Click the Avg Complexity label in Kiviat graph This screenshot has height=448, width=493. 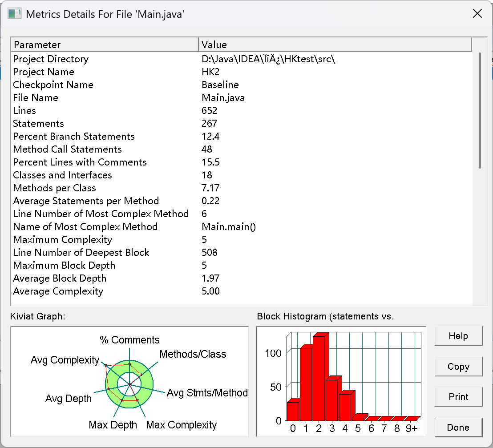pos(65,359)
